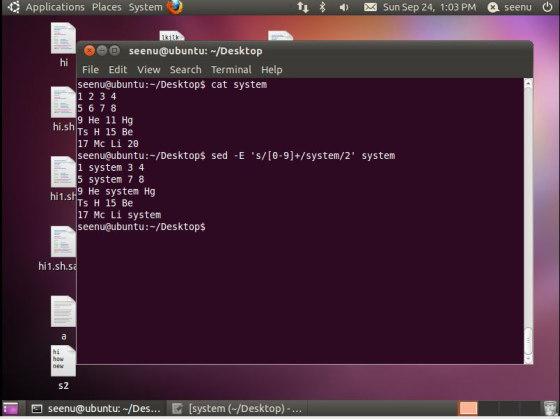
Task: Click the sed -E command line text
Action: pos(303,156)
